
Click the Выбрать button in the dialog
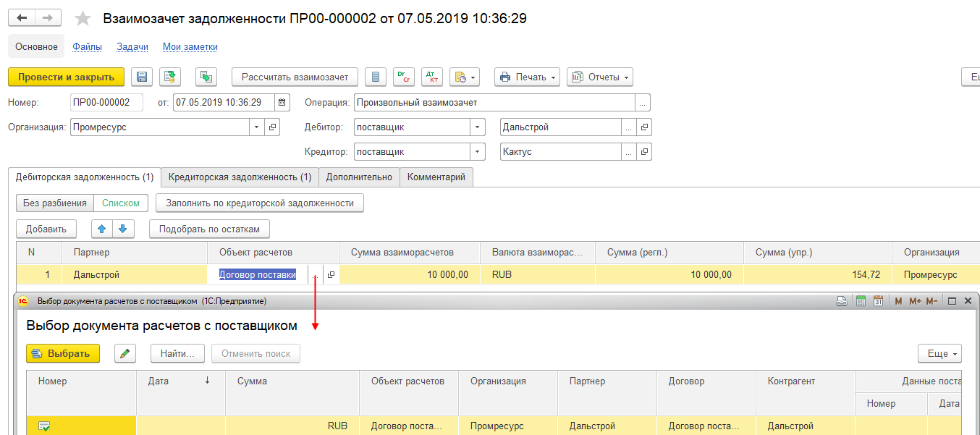63,353
